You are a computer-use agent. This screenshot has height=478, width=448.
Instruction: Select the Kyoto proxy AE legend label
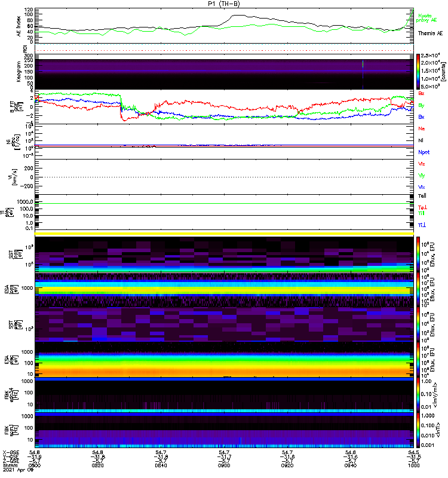(x=426, y=18)
